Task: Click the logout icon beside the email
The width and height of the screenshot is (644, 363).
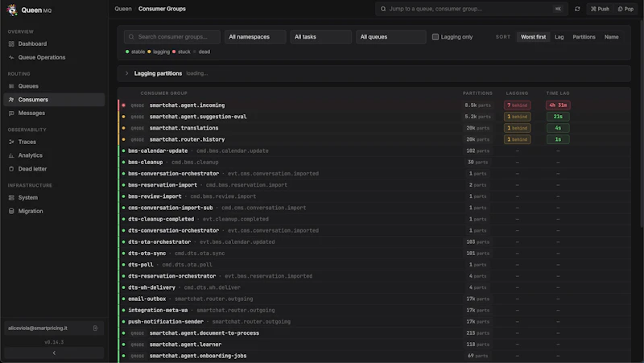Action: 95,328
